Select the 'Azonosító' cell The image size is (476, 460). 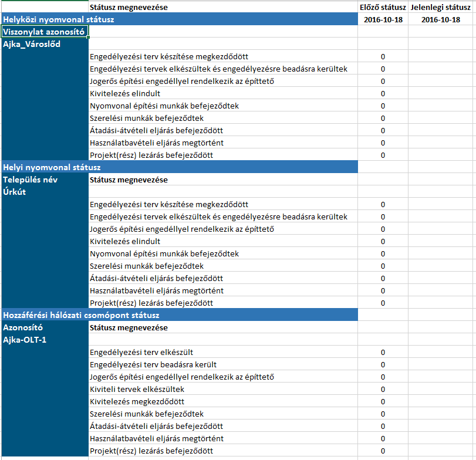tap(45, 327)
